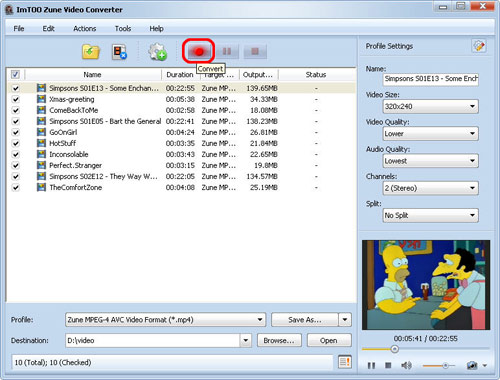Uncheck the Inconsolable checkbox

(15, 154)
